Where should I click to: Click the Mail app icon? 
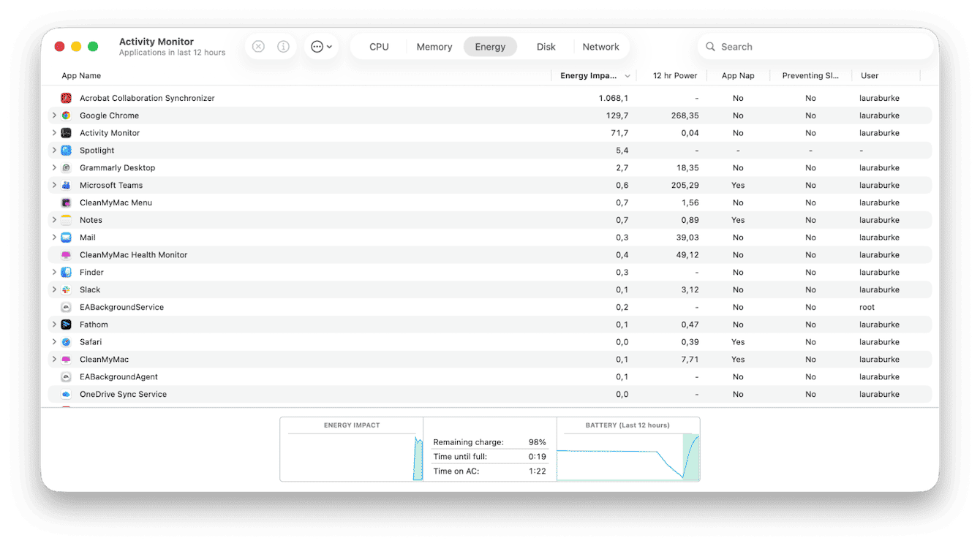pos(66,237)
